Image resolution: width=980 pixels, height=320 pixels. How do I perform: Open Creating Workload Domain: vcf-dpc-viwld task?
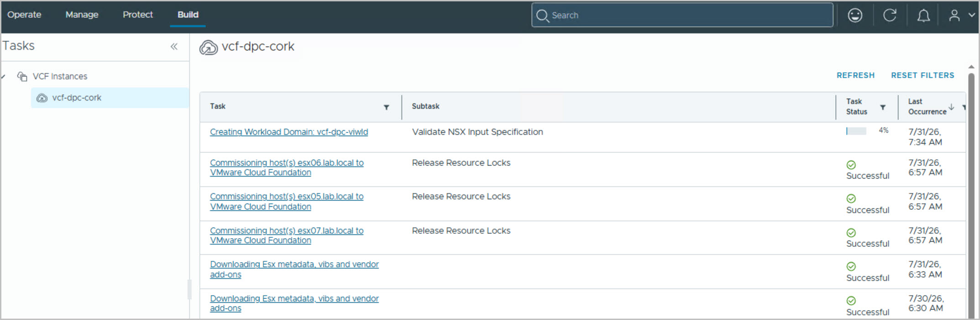289,132
